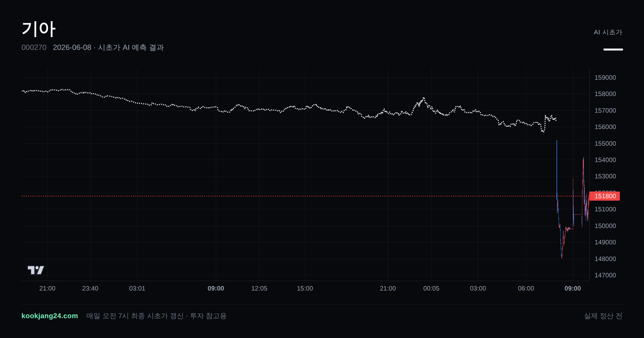Image resolution: width=644 pixels, height=338 pixels.
Task: Click the 159000 price axis label
Action: click(605, 78)
